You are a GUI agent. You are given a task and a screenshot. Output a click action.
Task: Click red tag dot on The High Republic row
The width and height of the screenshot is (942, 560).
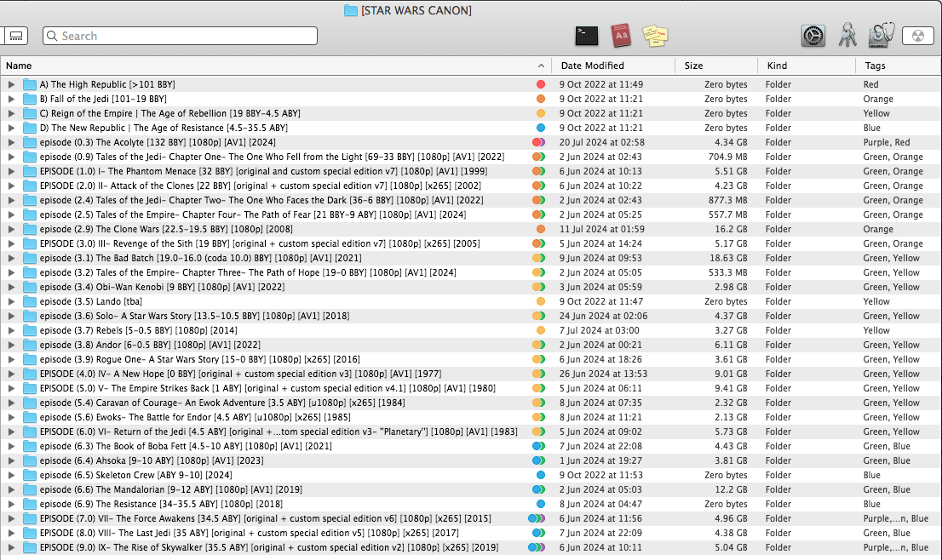541,84
